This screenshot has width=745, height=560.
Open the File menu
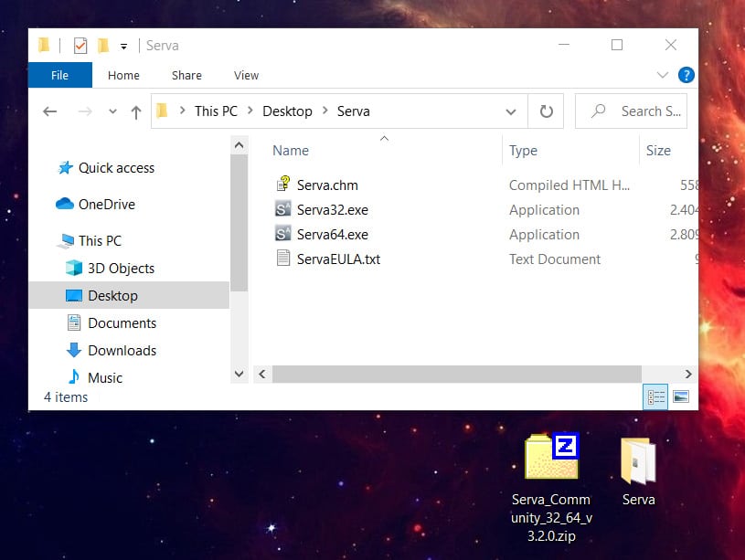(x=59, y=75)
